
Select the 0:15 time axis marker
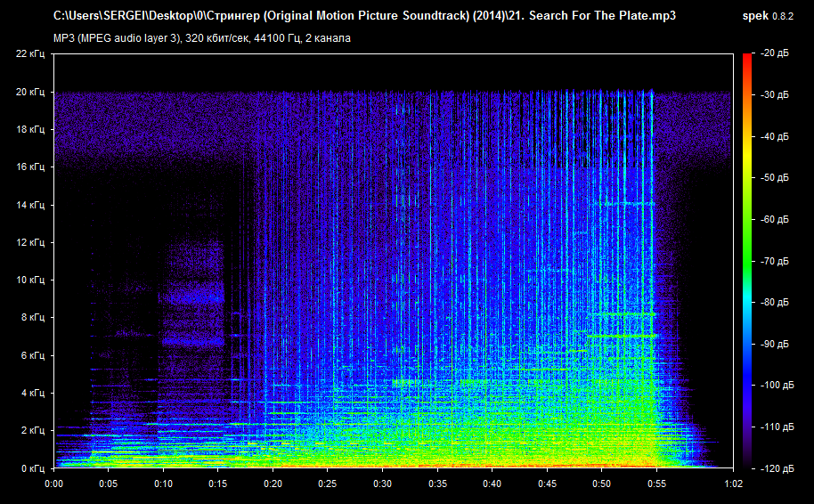pos(218,484)
